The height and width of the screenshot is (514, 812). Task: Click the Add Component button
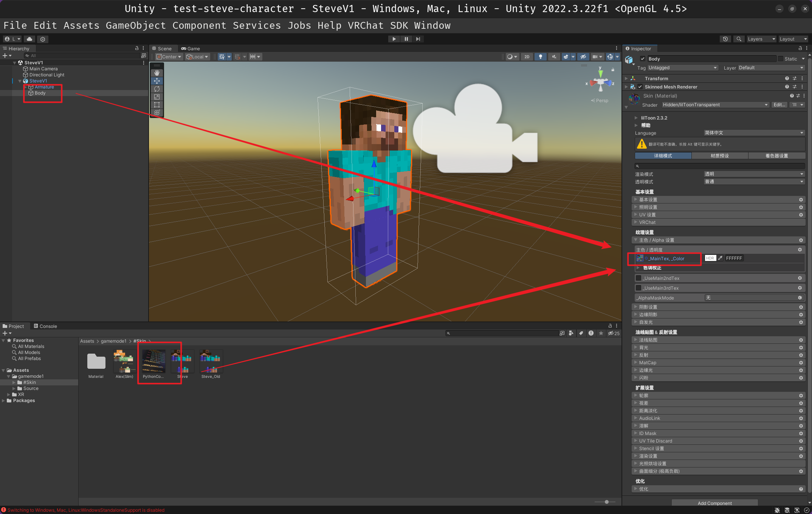[714, 503]
